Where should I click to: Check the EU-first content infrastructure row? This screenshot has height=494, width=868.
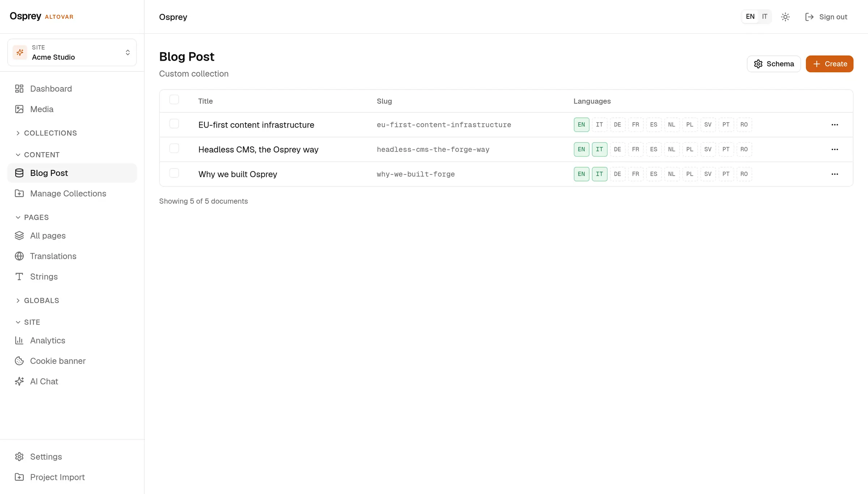point(174,124)
